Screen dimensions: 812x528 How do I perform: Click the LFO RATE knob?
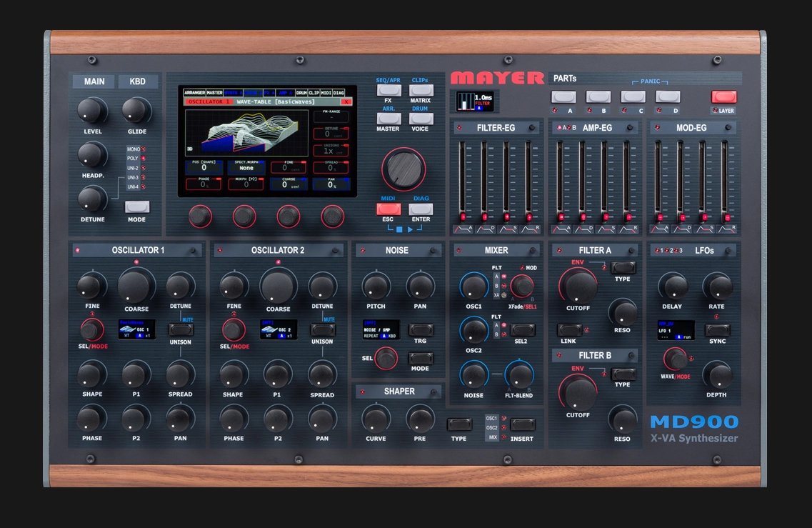[717, 287]
